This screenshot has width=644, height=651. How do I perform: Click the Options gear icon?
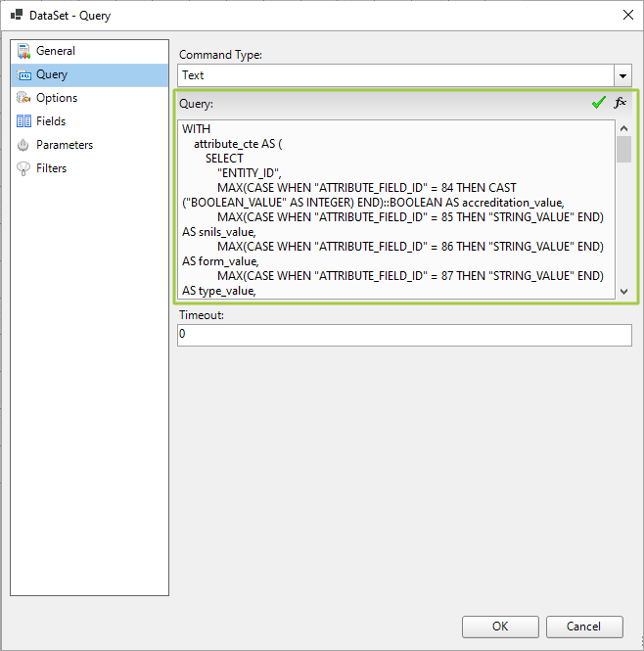coord(23,98)
